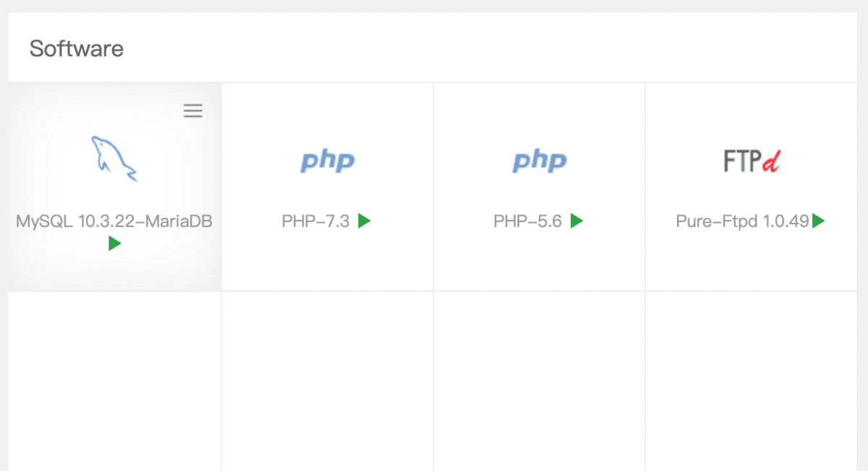The image size is (868, 471).
Task: Open the MySQL tile hamburger menu
Action: click(x=193, y=111)
